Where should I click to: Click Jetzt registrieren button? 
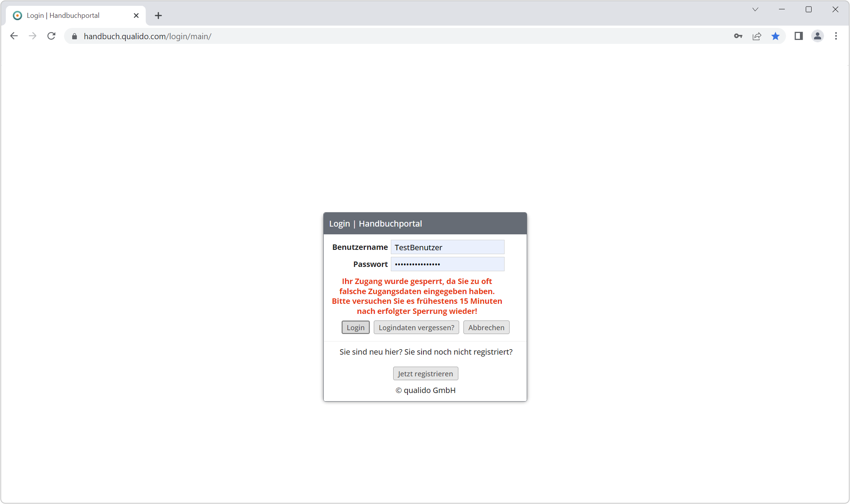click(x=425, y=374)
